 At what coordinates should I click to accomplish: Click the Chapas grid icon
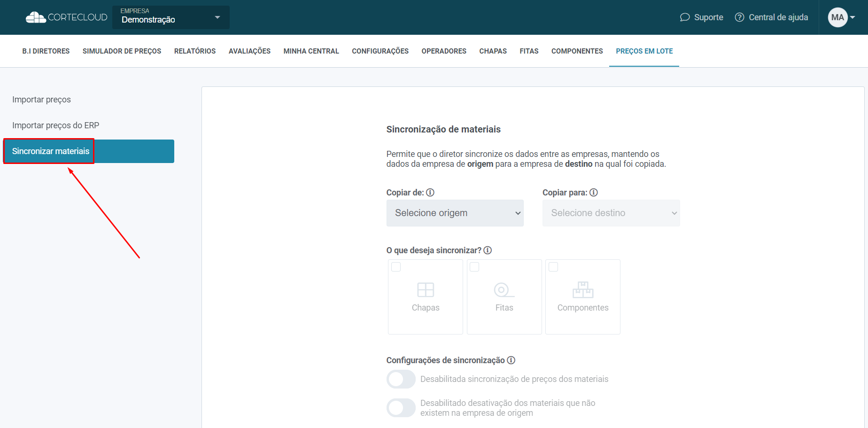[426, 290]
